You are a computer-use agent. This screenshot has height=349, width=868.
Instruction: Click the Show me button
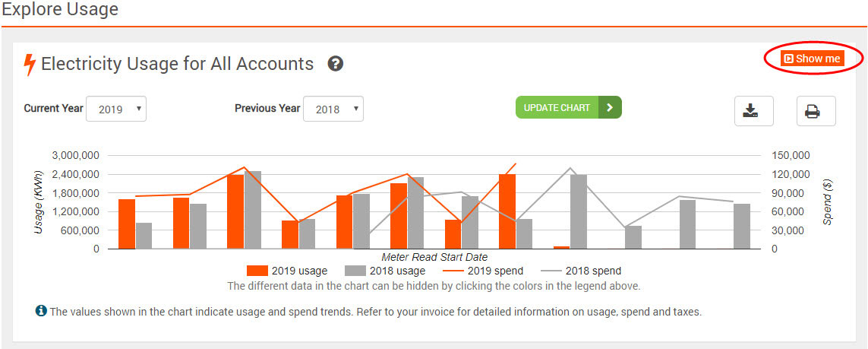click(813, 59)
